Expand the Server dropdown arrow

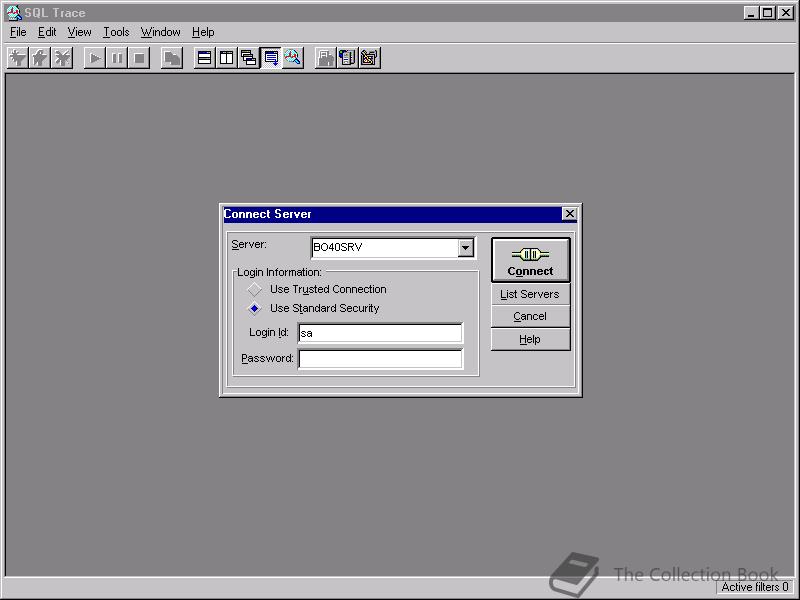(465, 248)
